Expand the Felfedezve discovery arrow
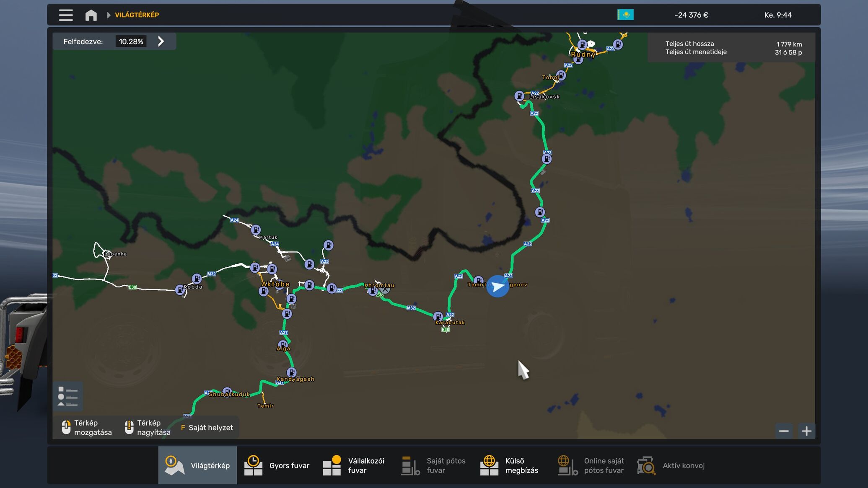 click(161, 41)
